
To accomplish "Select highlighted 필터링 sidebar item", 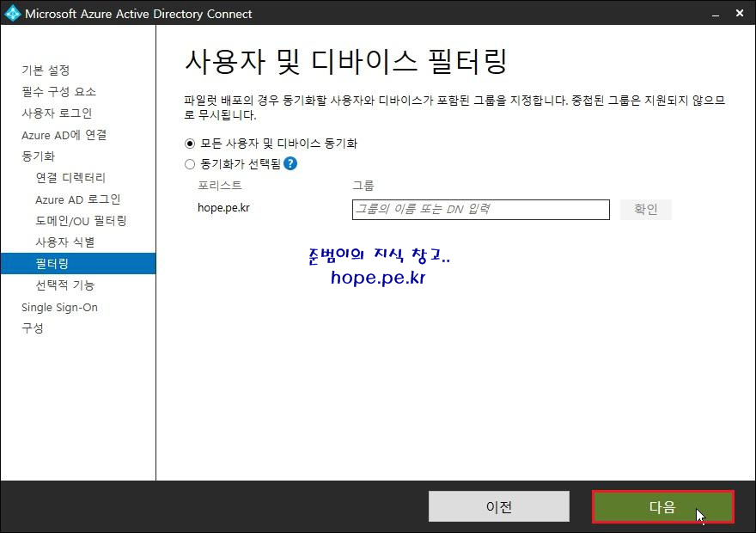I will pos(78,263).
